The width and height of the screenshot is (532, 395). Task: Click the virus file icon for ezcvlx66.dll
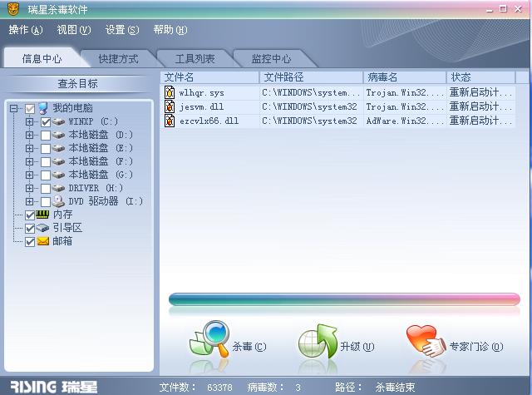170,121
